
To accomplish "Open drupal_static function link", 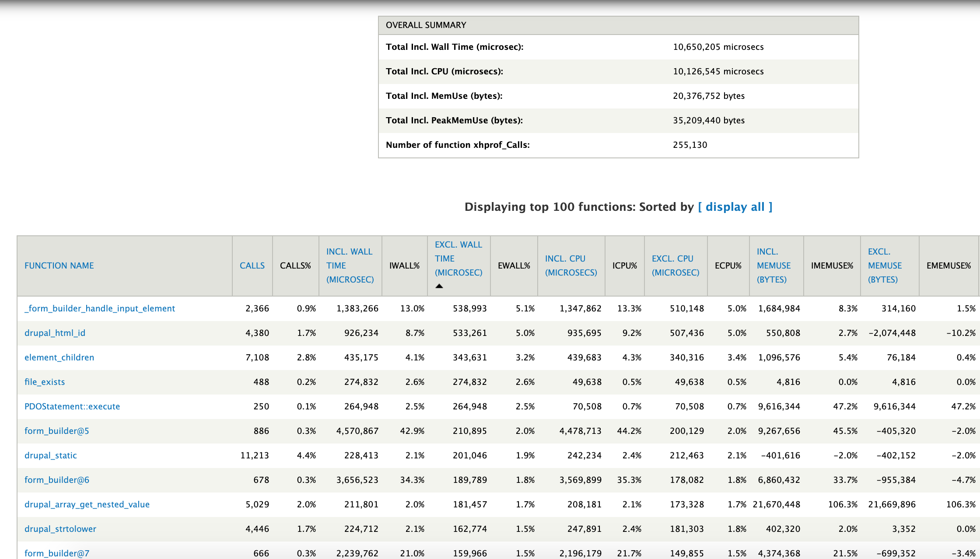I will tap(51, 455).
